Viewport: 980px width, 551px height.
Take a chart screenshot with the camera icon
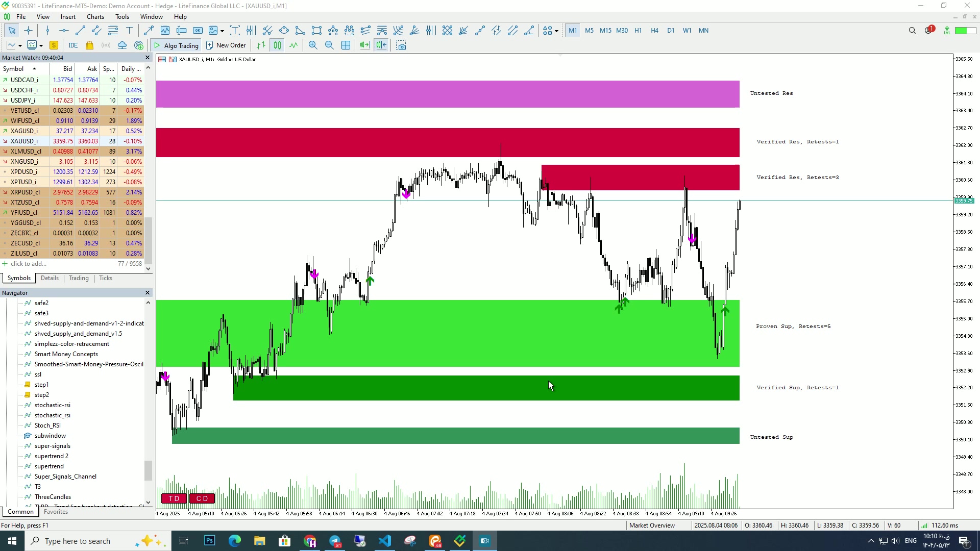401,45
